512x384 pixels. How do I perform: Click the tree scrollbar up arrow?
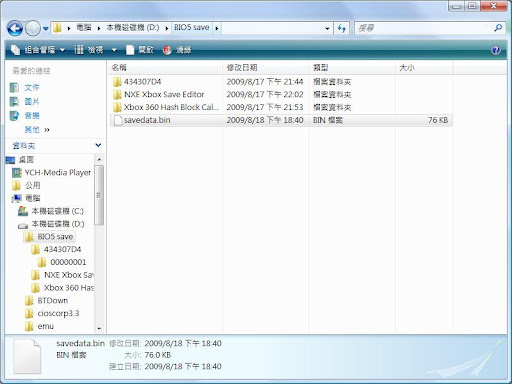point(99,160)
